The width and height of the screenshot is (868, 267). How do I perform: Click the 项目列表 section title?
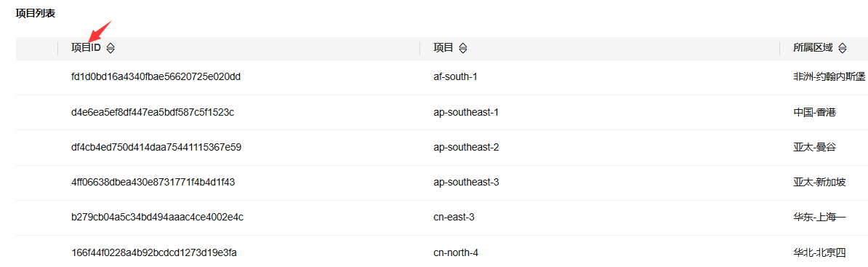coord(36,14)
